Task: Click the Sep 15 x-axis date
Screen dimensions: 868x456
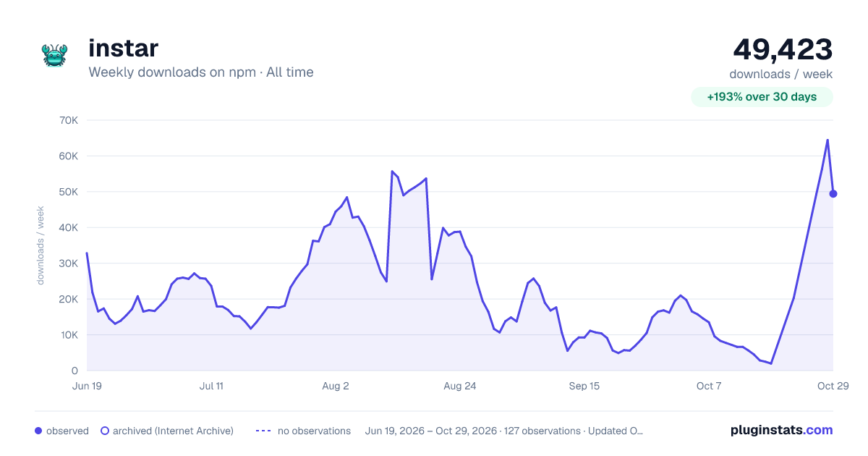Action: tap(584, 386)
